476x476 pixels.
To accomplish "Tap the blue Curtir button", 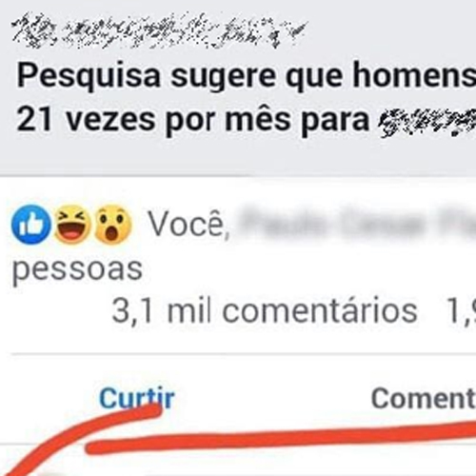I will pyautogui.click(x=137, y=398).
